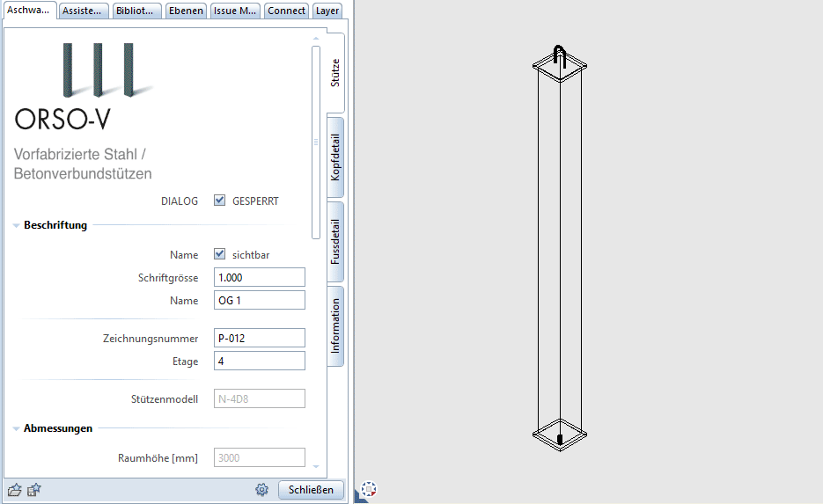Click the Raumhöhe [mm] field
The width and height of the screenshot is (823, 504).
click(260, 458)
